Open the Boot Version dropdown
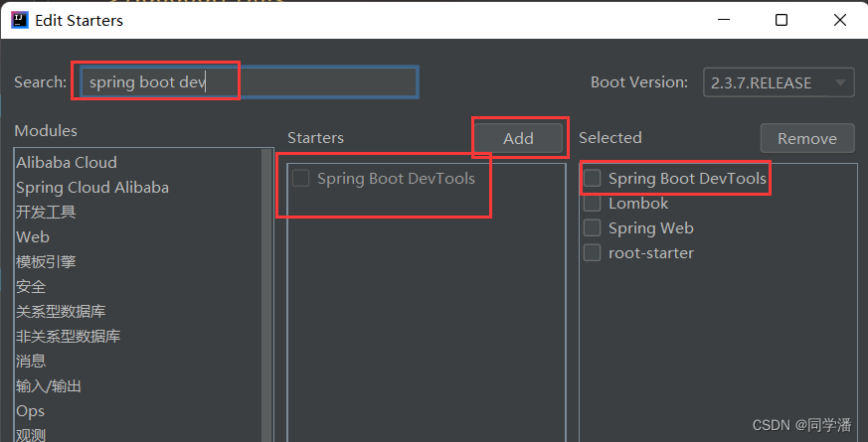Image resolution: width=868 pixels, height=442 pixels. pyautogui.click(x=779, y=83)
